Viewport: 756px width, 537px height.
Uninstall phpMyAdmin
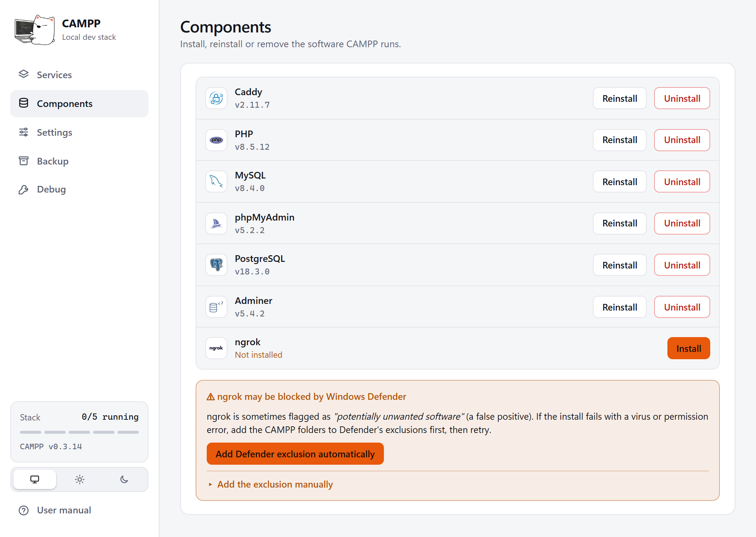point(682,223)
